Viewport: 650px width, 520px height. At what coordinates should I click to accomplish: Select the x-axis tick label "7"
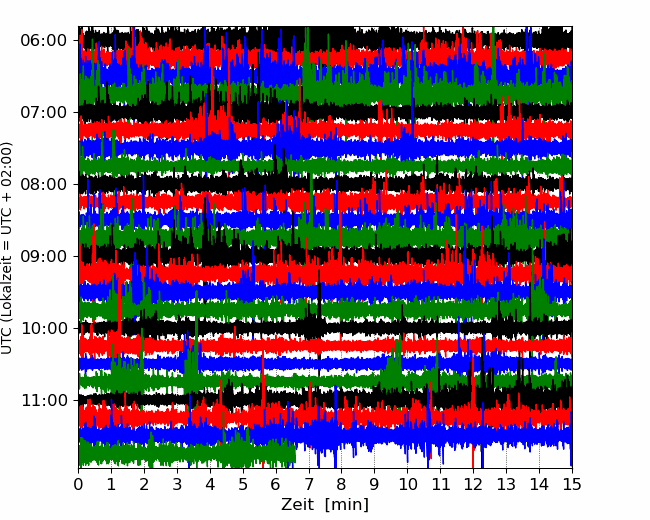[x=309, y=484]
